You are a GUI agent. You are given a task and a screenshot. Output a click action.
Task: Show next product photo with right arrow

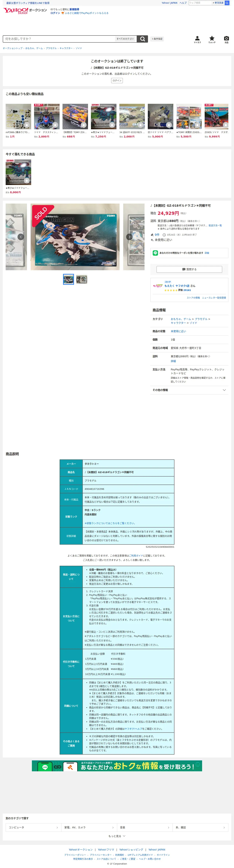[129, 237]
